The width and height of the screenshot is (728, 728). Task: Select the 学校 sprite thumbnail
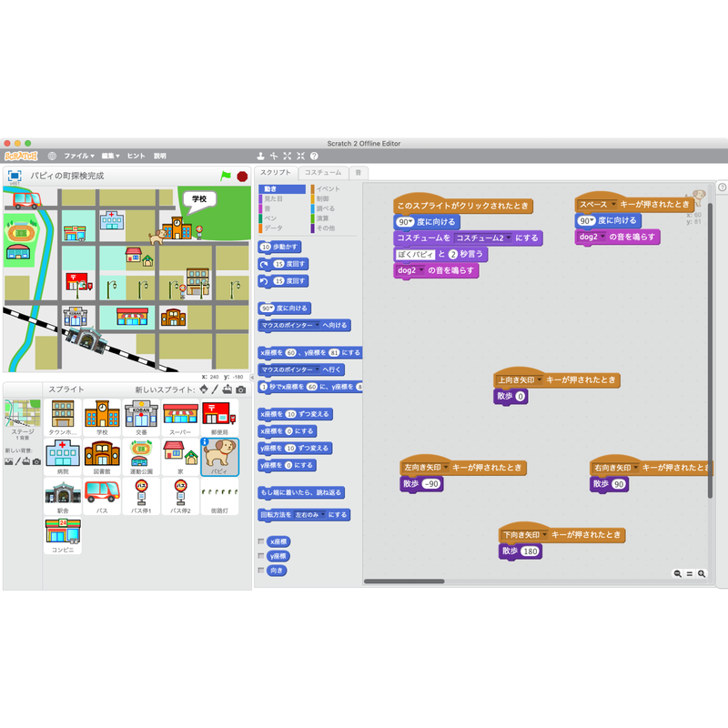point(102,418)
